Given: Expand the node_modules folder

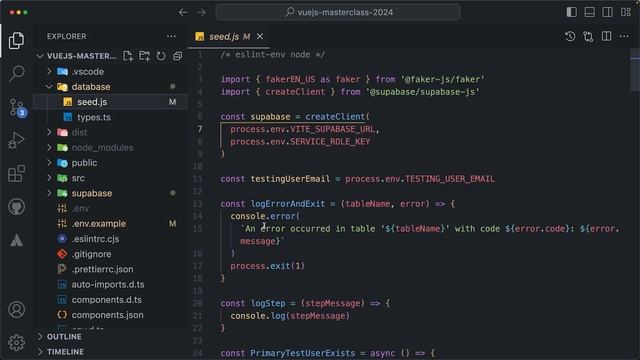Looking at the screenshot, I should tap(49, 147).
